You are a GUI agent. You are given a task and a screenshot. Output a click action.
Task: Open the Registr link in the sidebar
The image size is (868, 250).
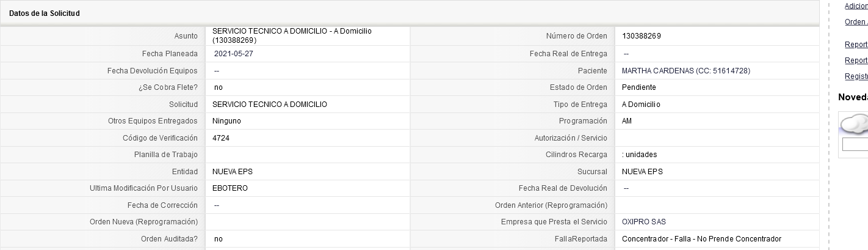tap(856, 76)
